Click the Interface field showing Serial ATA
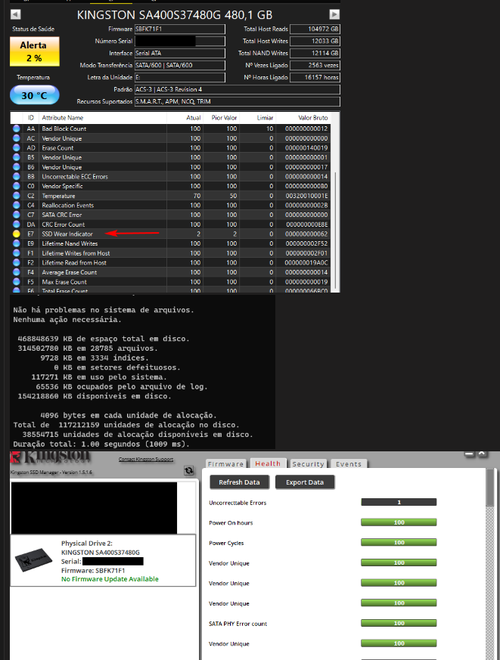 (180, 53)
